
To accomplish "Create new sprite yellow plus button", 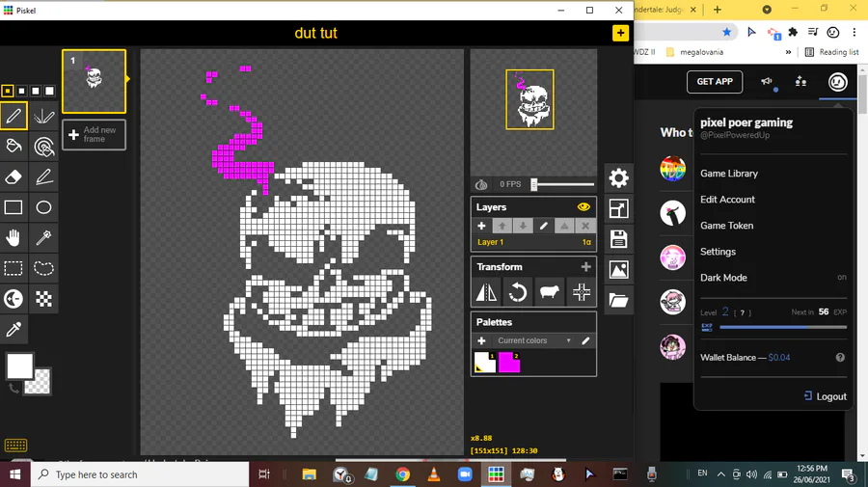I will [x=620, y=33].
